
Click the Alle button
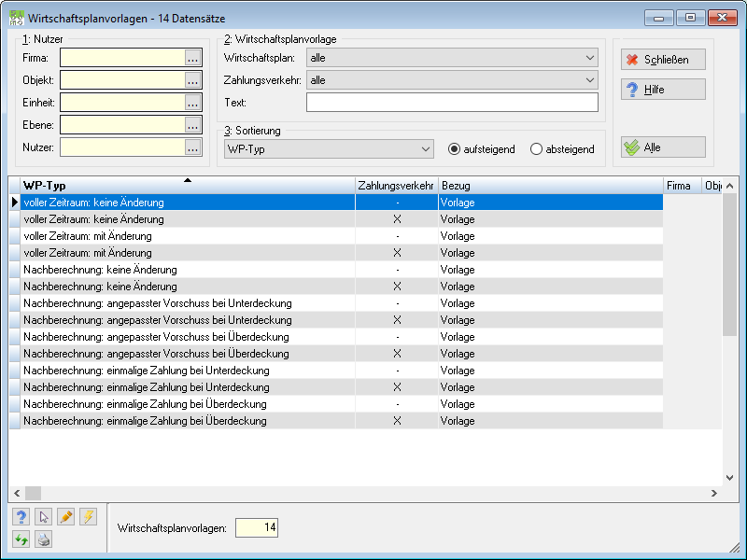[x=663, y=147]
